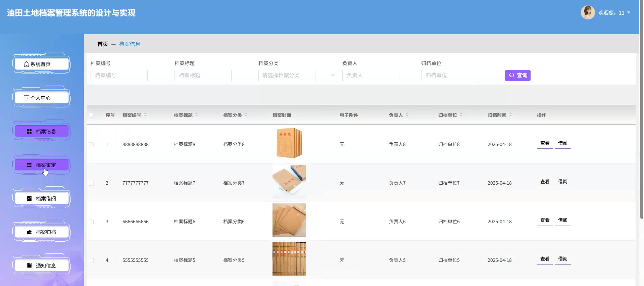Open cover image of 档案标题8

coord(289,143)
